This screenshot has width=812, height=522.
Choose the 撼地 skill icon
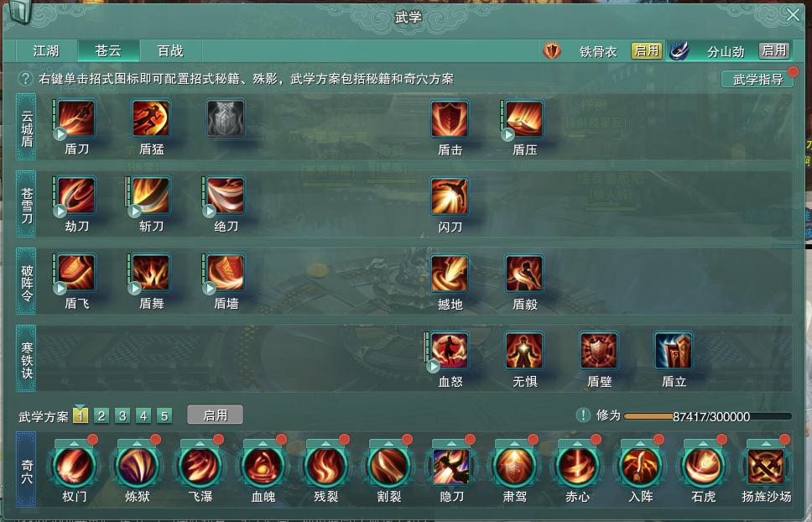click(x=450, y=274)
